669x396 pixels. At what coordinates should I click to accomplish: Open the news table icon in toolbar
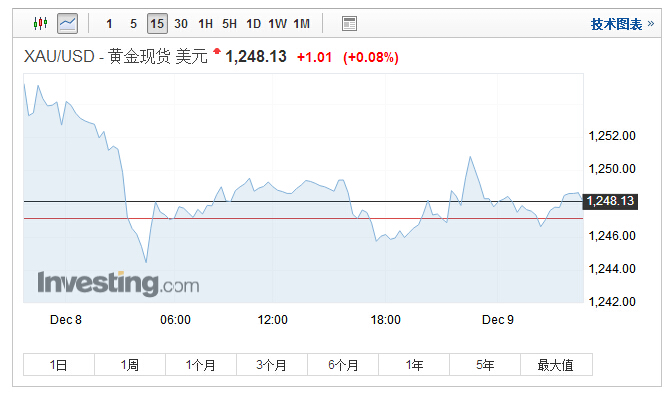(349, 23)
